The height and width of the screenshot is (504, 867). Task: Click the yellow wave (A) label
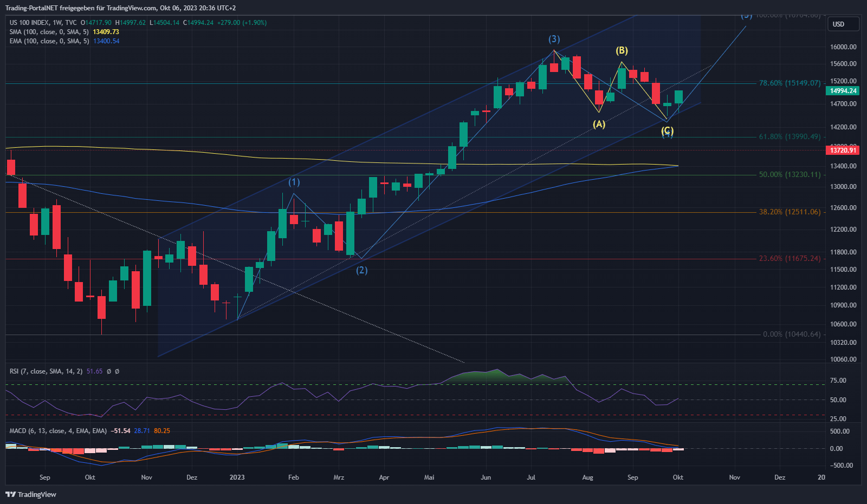coord(599,124)
